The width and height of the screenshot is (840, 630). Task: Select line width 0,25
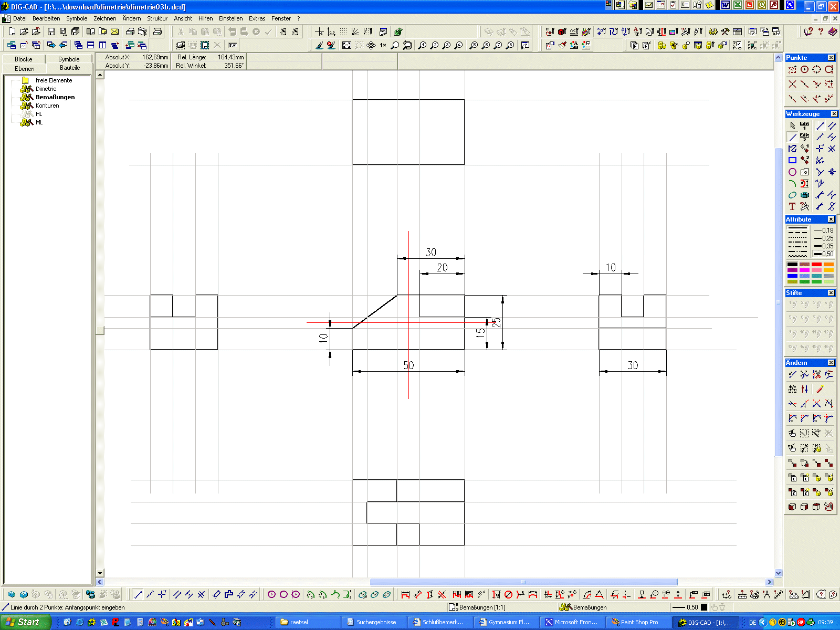coord(823,238)
